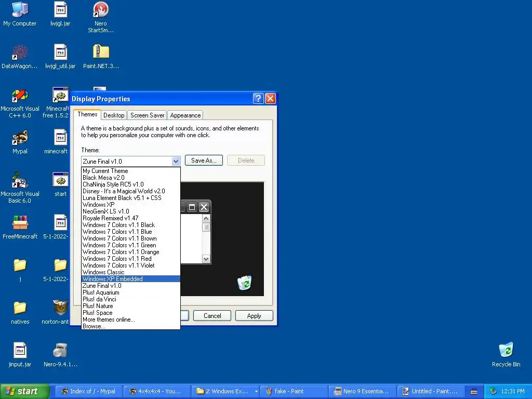This screenshot has width=532, height=399.
Task: Pick Windows 7 Colors v1.1 Green
Action: coord(131,245)
